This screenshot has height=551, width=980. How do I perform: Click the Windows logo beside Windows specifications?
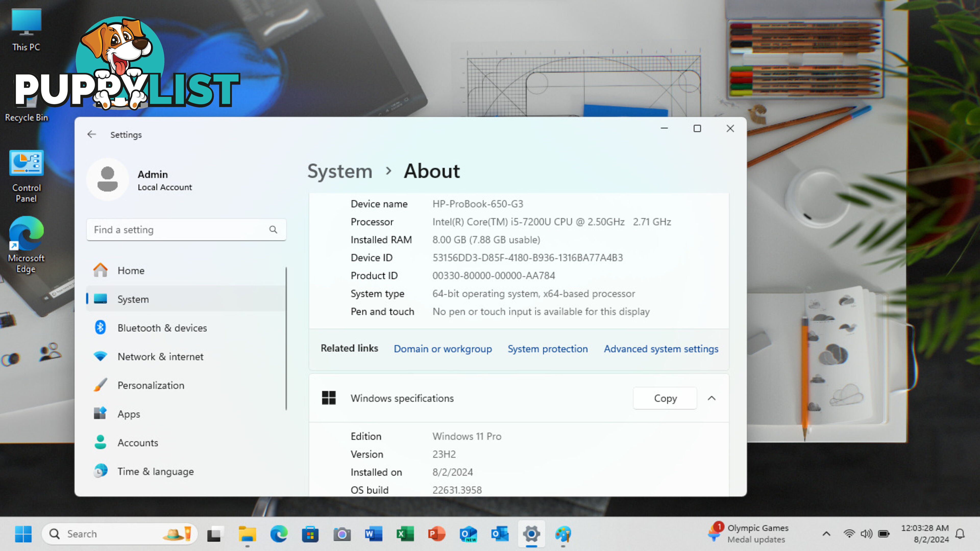(329, 398)
